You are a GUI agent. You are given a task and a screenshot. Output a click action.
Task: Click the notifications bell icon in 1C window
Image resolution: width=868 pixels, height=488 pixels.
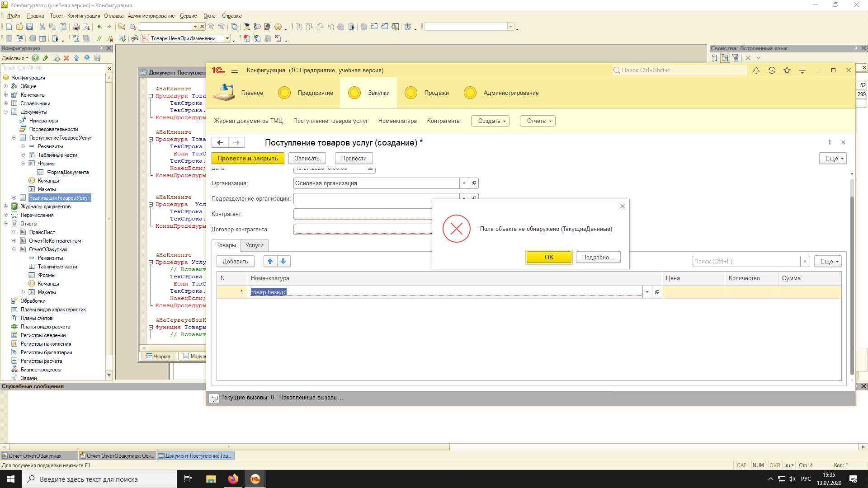[756, 70]
